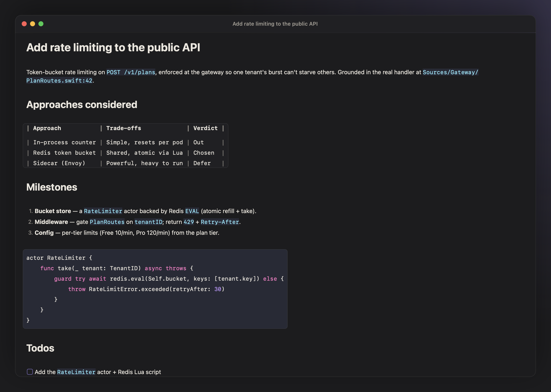Image resolution: width=551 pixels, height=392 pixels.
Task: Click the main heading 'Add rate limiting to the public API'
Action: 113,47
